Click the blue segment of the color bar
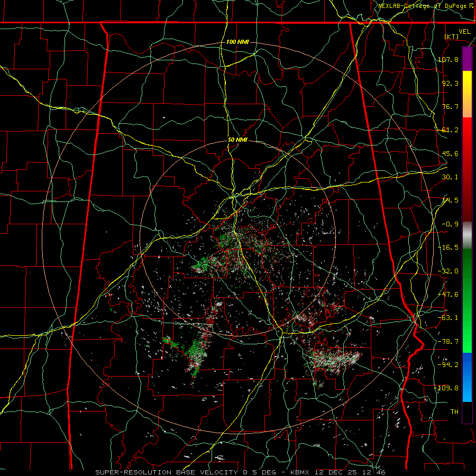 point(467,377)
